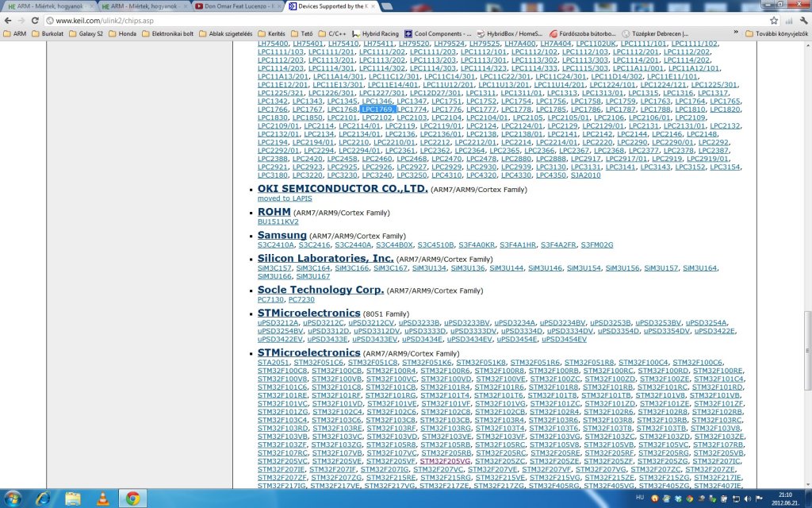Open the Elektronikai bolt bookmark folder
Image resolution: width=812 pixels, height=508 pixels.
(x=167, y=33)
